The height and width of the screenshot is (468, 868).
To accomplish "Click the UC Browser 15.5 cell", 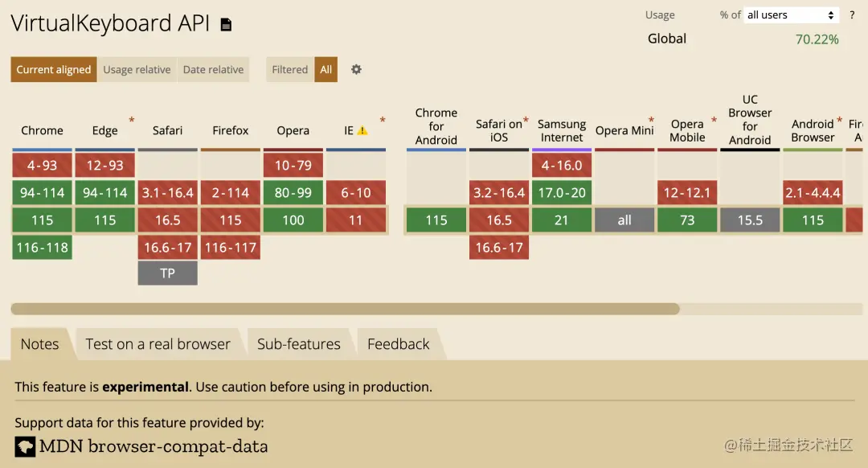I will [x=750, y=220].
